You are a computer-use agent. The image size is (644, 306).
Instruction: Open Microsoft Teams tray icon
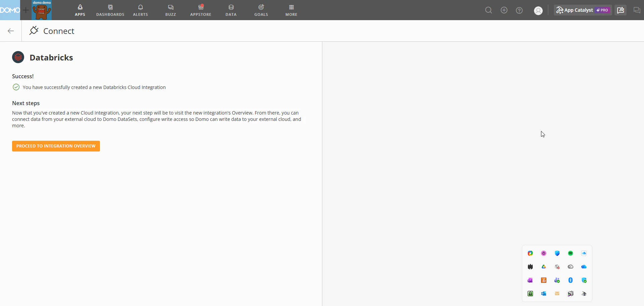pyautogui.click(x=557, y=280)
